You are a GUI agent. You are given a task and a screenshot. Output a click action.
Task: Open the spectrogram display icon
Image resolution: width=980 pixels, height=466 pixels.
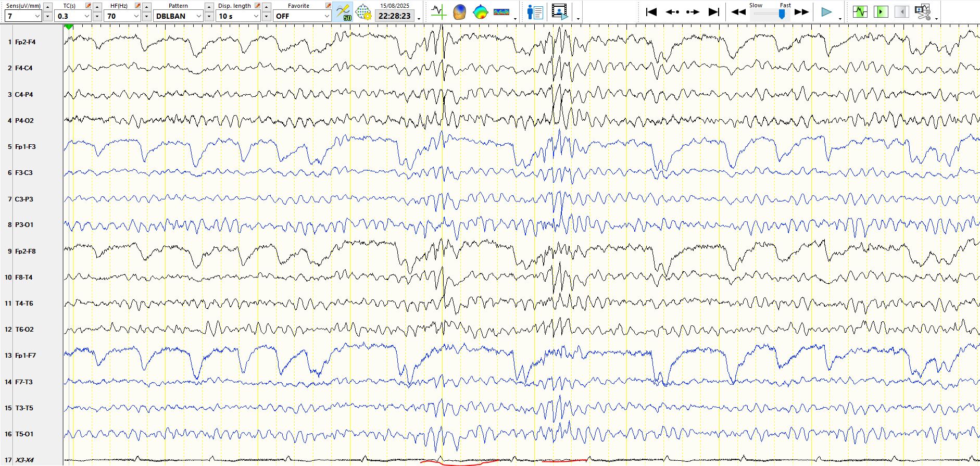click(501, 11)
